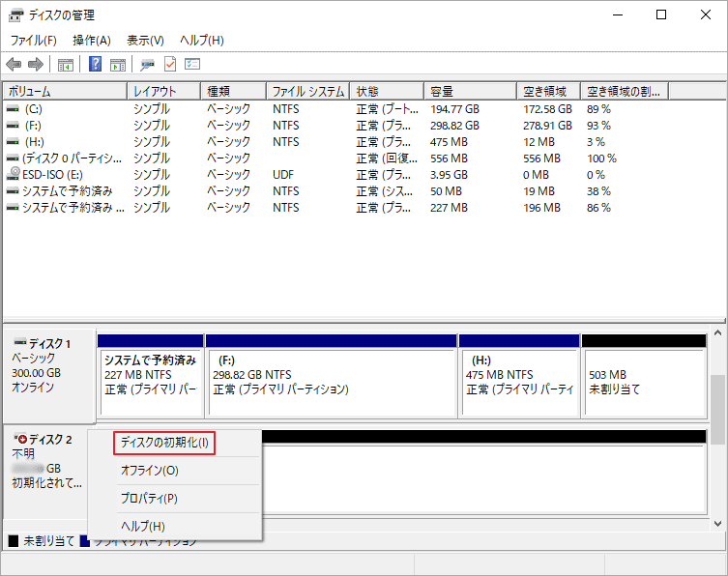Click the checklist settings toolbar icon

click(x=192, y=64)
